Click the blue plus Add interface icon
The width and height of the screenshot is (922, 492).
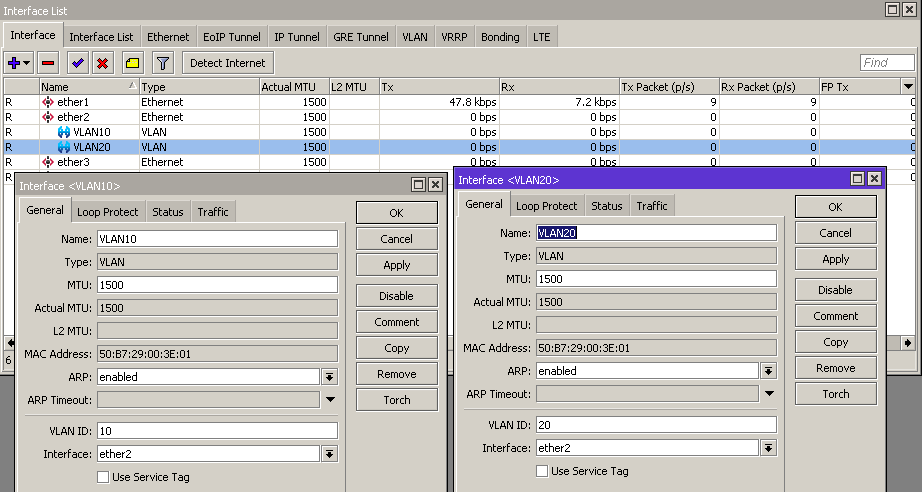[14, 63]
